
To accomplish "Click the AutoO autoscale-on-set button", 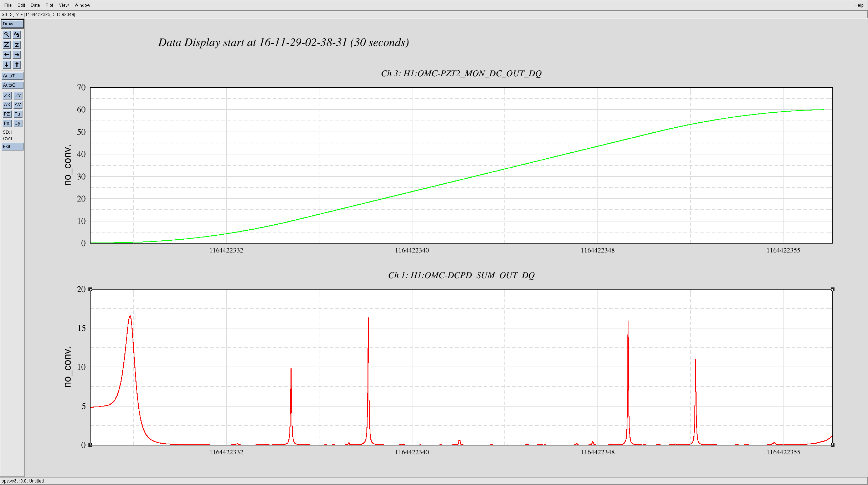I will [12, 85].
